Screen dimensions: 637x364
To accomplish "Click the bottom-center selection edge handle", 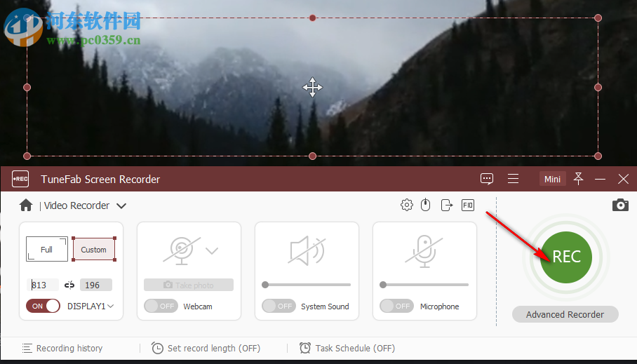I will pos(312,156).
